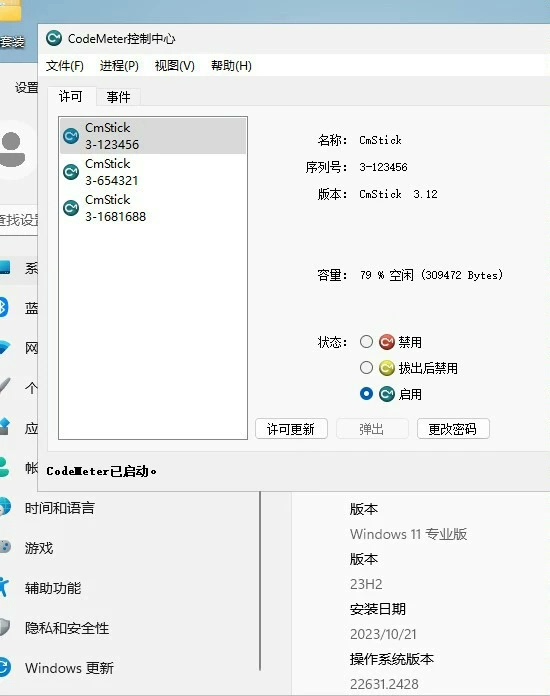
Task: Select CmStick 3-654321 icon in list
Action: (x=71, y=172)
